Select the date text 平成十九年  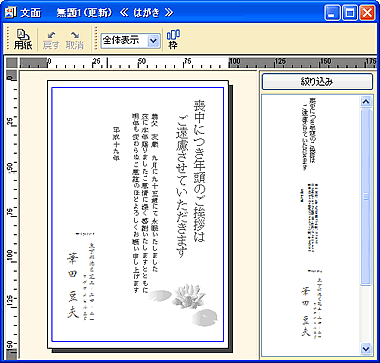(x=116, y=144)
